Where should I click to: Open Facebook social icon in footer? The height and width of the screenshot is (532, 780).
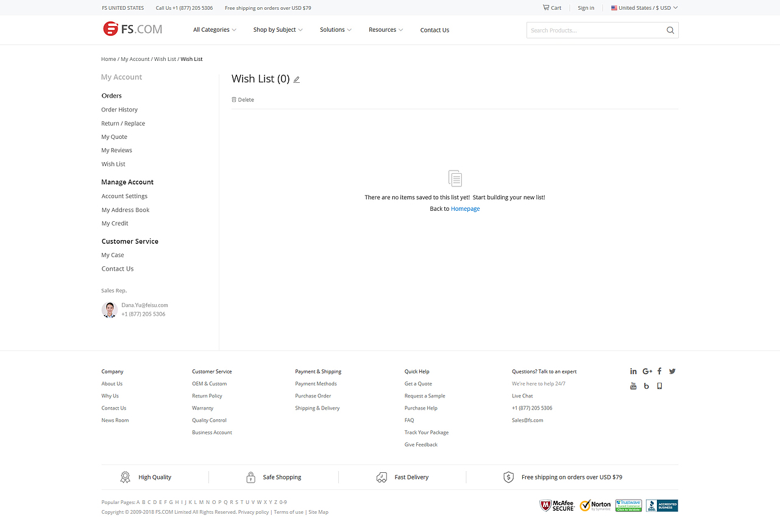coord(659,371)
